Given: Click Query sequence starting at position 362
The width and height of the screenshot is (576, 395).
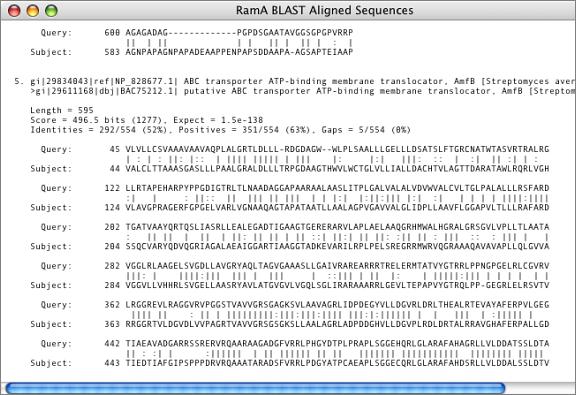Looking at the screenshot, I should (337, 305).
